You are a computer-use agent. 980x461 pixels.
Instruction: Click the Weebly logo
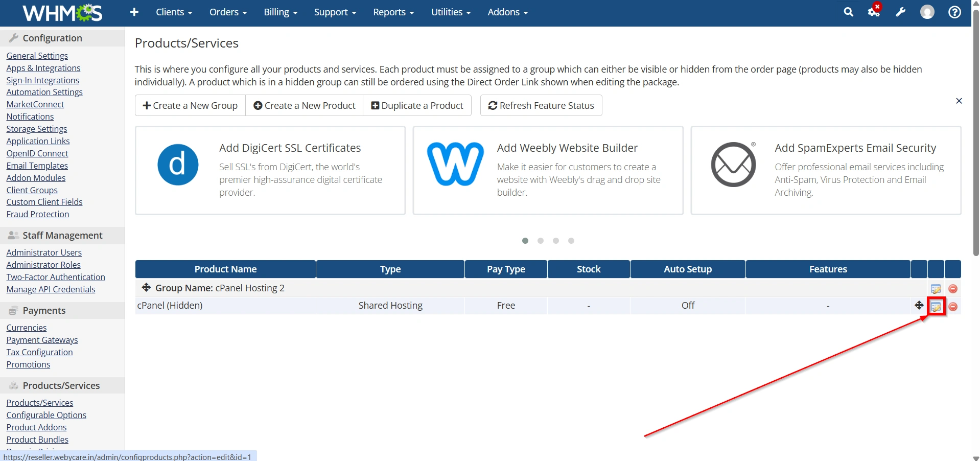tap(455, 164)
